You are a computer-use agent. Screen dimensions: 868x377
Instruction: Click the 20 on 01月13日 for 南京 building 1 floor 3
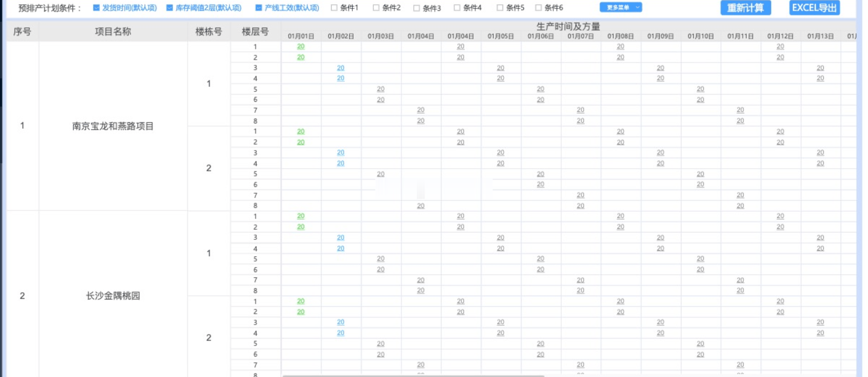[820, 68]
